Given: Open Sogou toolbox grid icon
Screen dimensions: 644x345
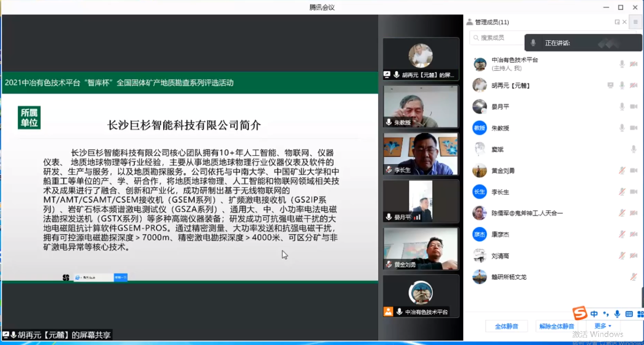Looking at the screenshot, I should (x=640, y=314).
